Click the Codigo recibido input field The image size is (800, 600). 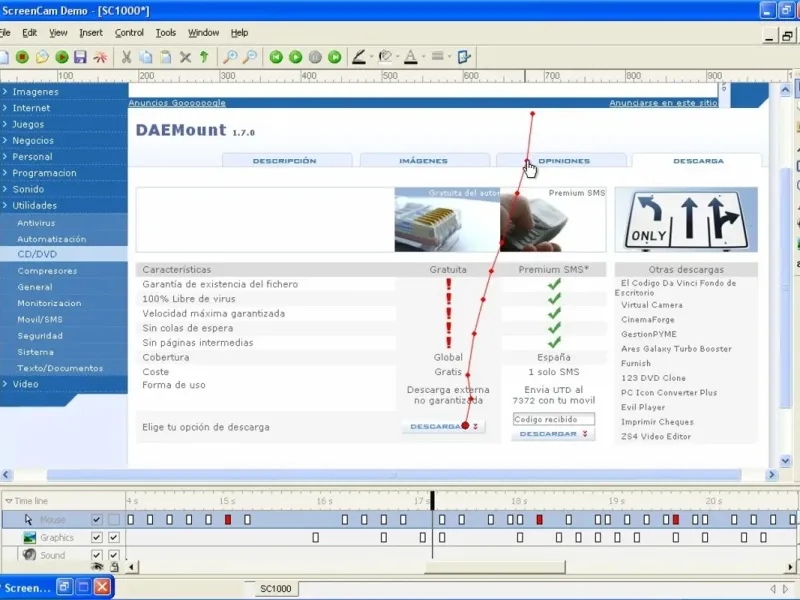point(554,419)
